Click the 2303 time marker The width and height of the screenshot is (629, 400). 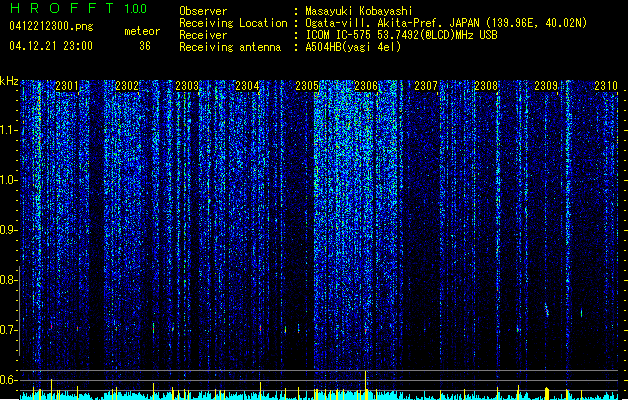click(187, 86)
